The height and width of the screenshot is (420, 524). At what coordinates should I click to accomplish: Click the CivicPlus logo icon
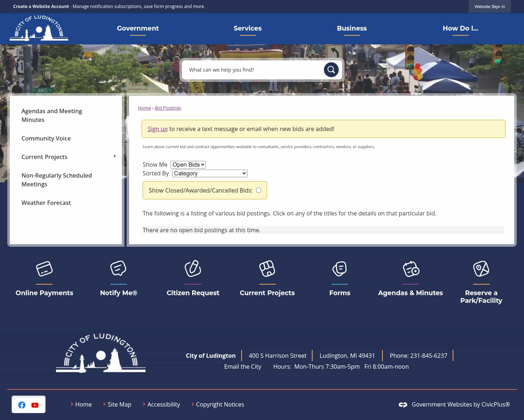click(x=403, y=405)
